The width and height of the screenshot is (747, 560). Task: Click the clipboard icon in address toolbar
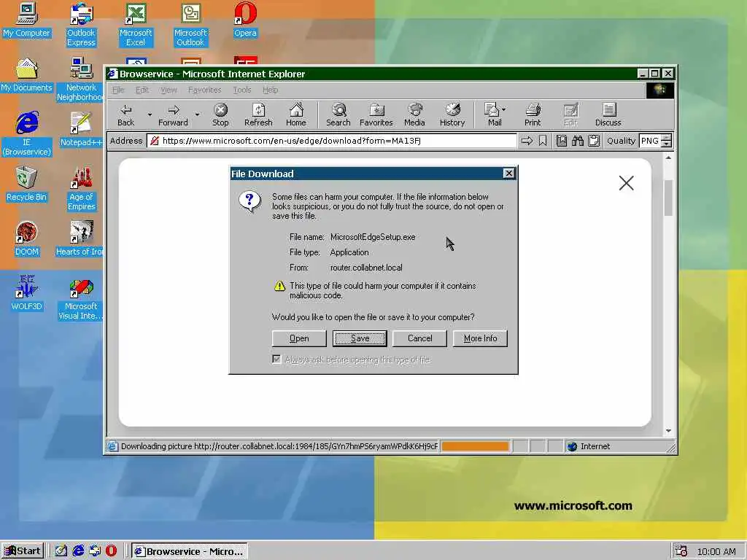tap(594, 141)
